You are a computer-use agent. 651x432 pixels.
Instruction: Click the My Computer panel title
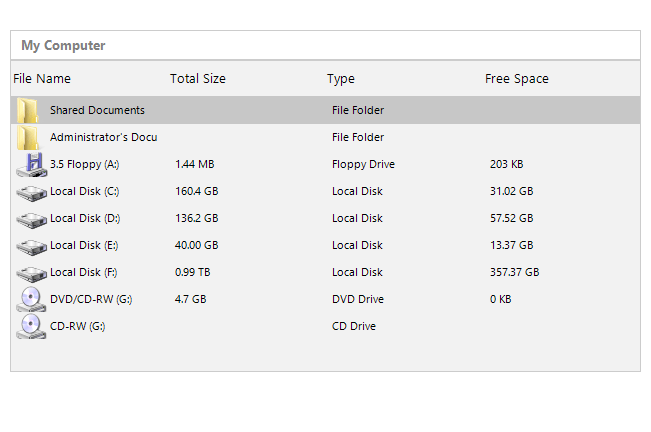click(x=63, y=45)
